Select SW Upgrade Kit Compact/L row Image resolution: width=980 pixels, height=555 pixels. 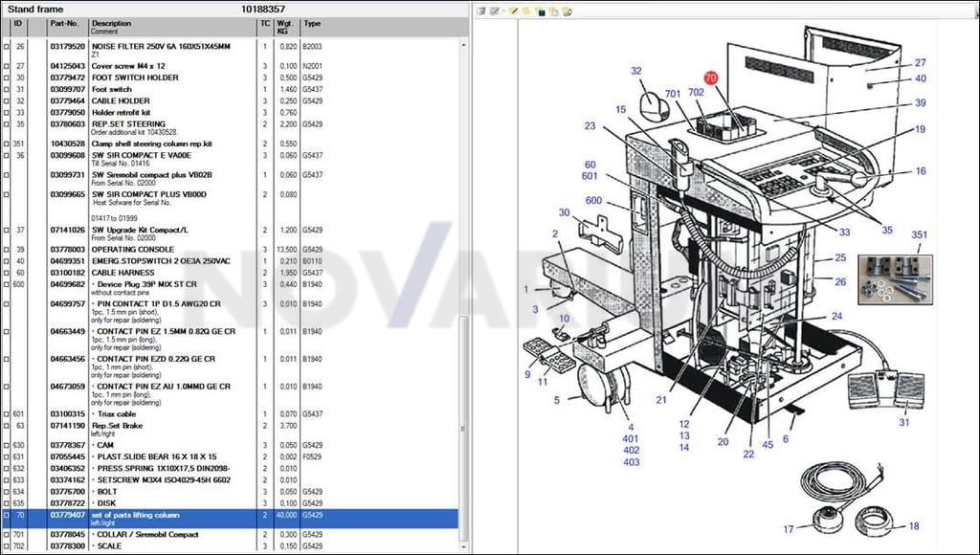click(x=232, y=233)
